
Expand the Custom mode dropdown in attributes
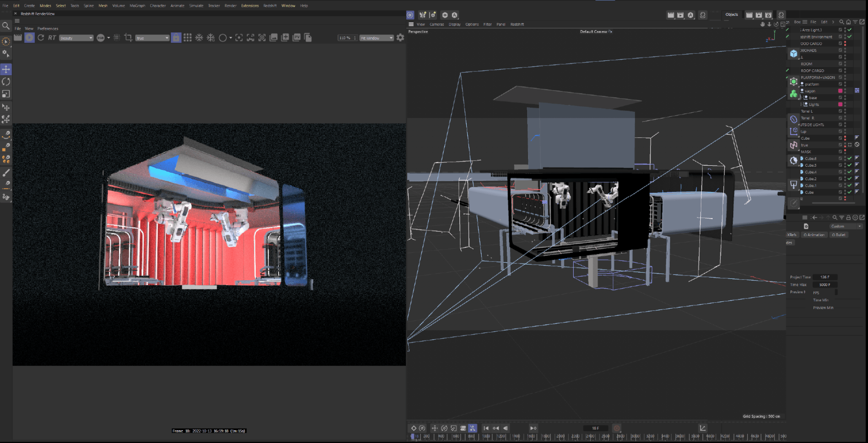click(846, 226)
